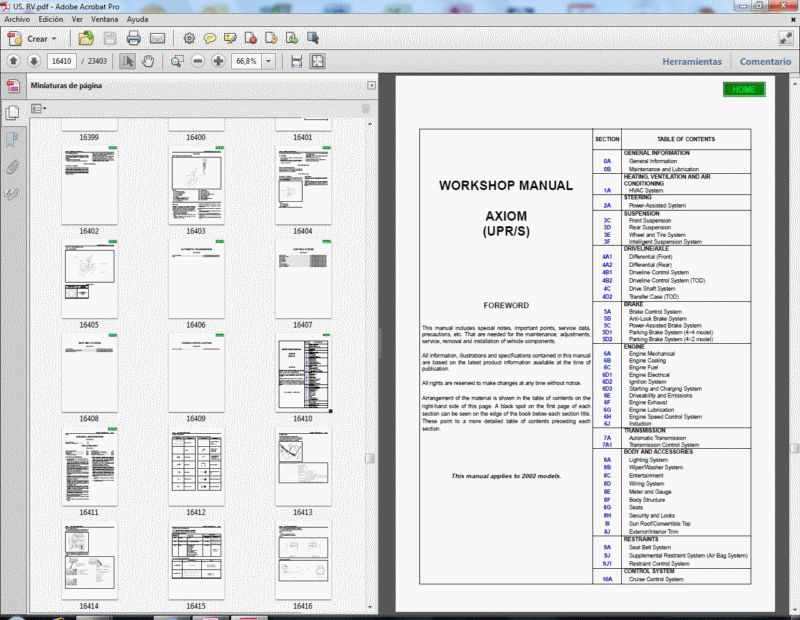The width and height of the screenshot is (800, 620).
Task: Select thumbnail of page 16411
Action: [x=89, y=466]
